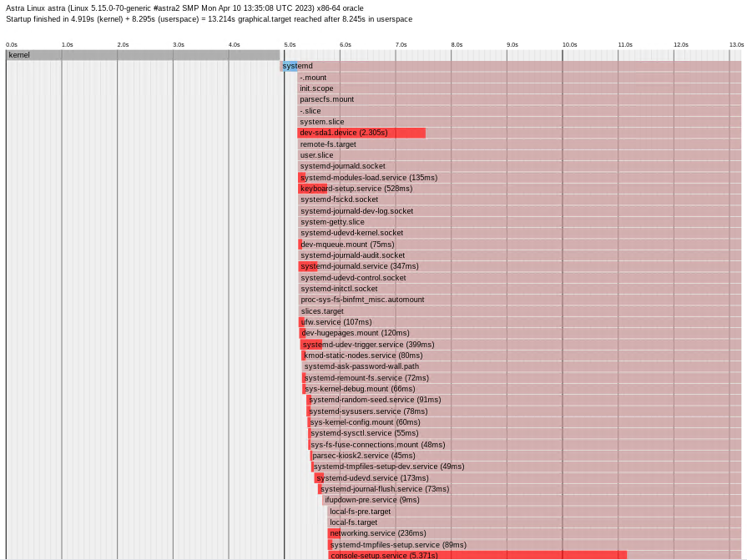Click proc-sys-fs-binfmt_misc.automount row

(x=362, y=299)
